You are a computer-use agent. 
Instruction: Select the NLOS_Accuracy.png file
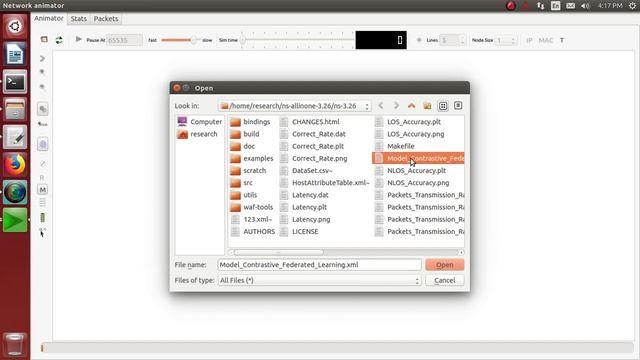pos(412,183)
